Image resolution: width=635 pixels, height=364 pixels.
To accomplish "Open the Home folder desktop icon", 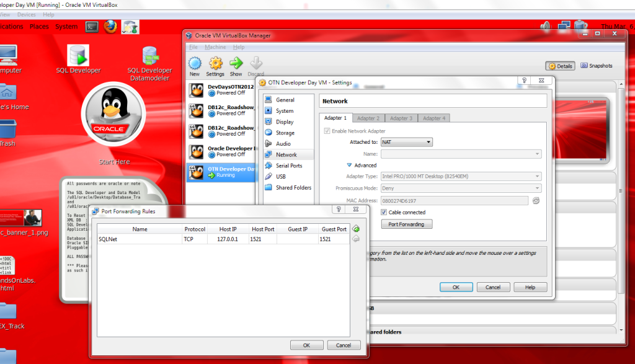I will click(x=8, y=92).
